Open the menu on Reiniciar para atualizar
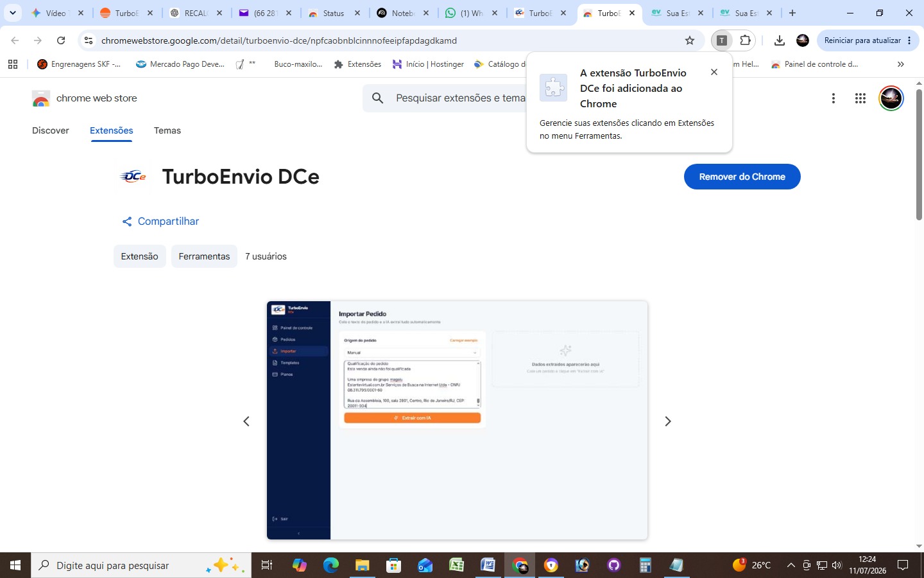The image size is (924, 578). [x=909, y=40]
